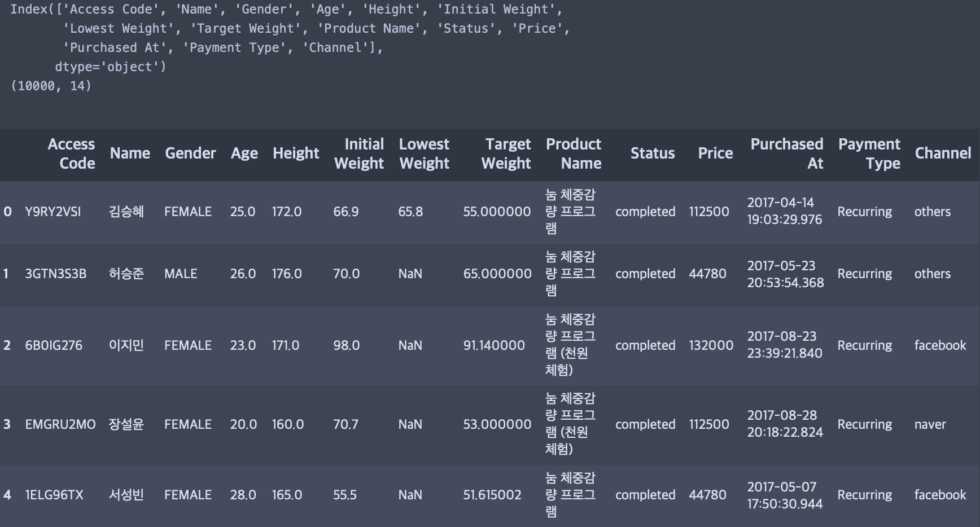980x527 pixels.
Task: Click initial weight 55.5
Action: point(345,495)
